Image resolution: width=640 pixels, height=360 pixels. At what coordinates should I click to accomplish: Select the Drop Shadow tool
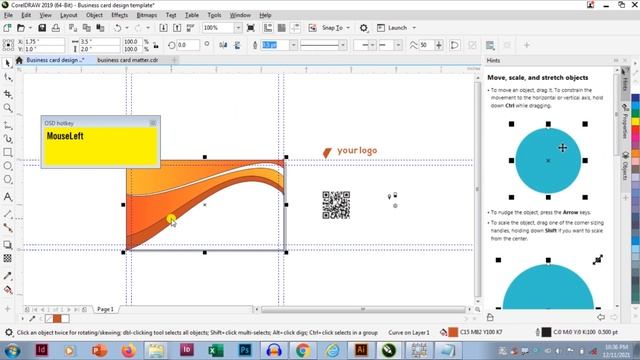point(7,245)
